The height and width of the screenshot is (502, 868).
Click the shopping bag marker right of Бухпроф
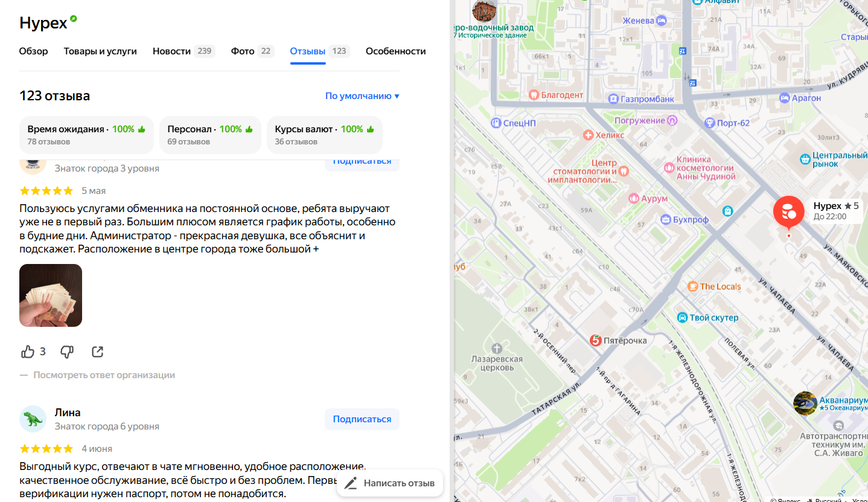728,211
